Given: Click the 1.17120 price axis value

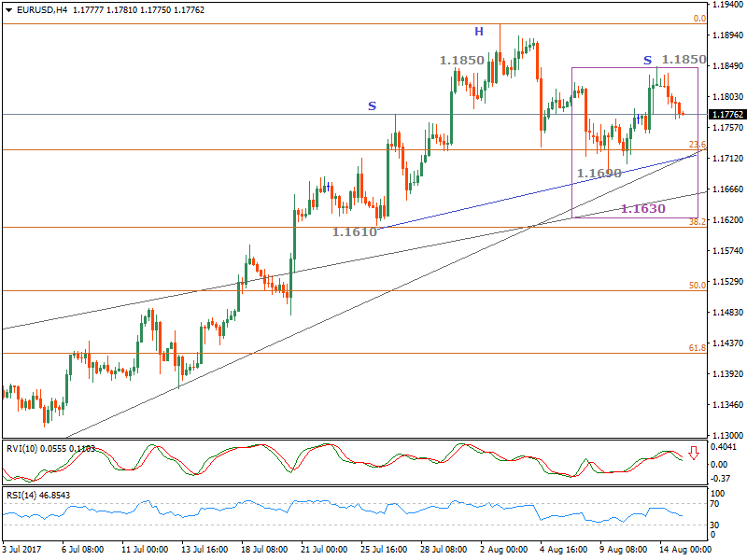Looking at the screenshot, I should pos(727,158).
